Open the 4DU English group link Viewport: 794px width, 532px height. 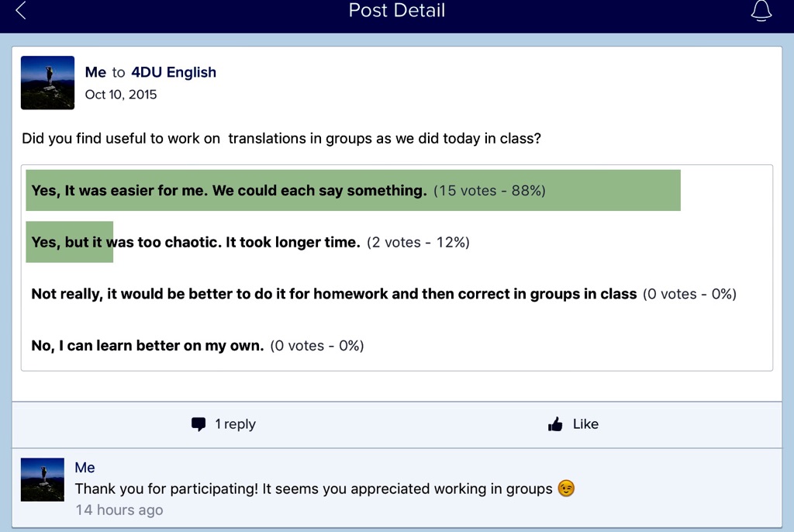pos(174,72)
